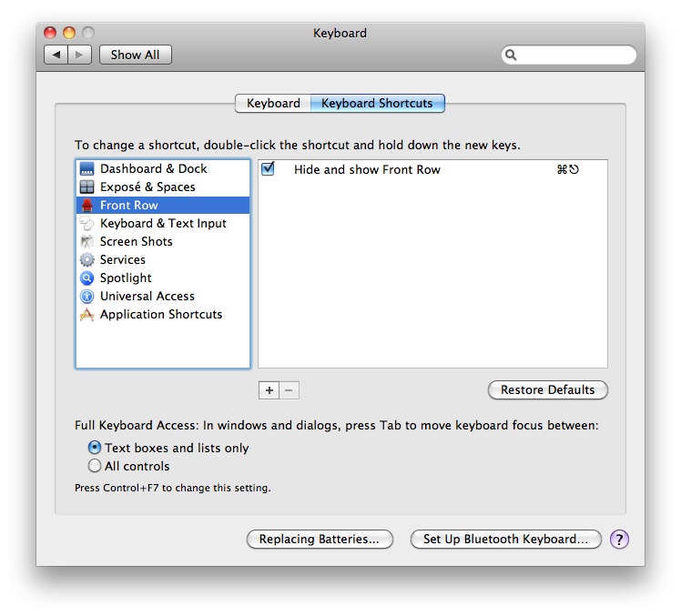Click Restore Defaults
Viewport: 681px width, 616px height.
pyautogui.click(x=548, y=389)
